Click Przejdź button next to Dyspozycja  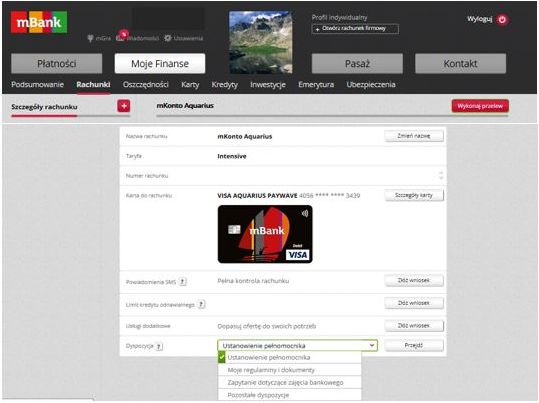[414, 345]
